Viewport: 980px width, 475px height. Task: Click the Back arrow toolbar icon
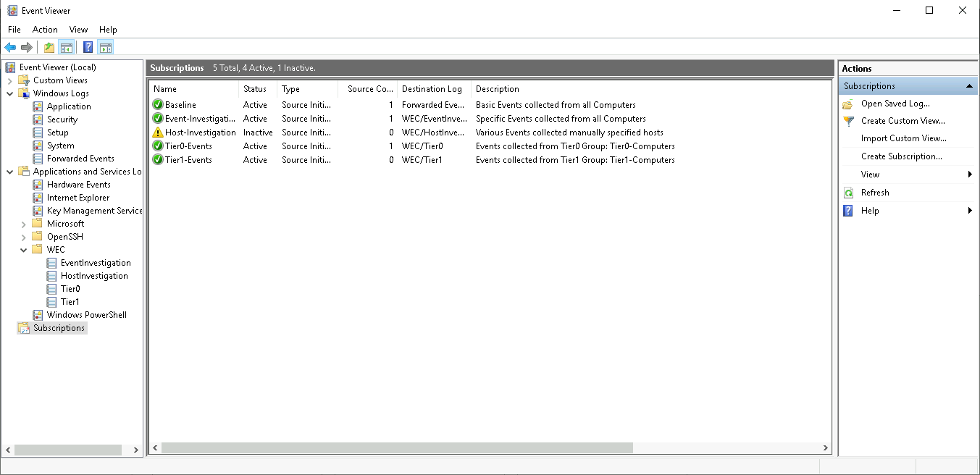(x=10, y=48)
